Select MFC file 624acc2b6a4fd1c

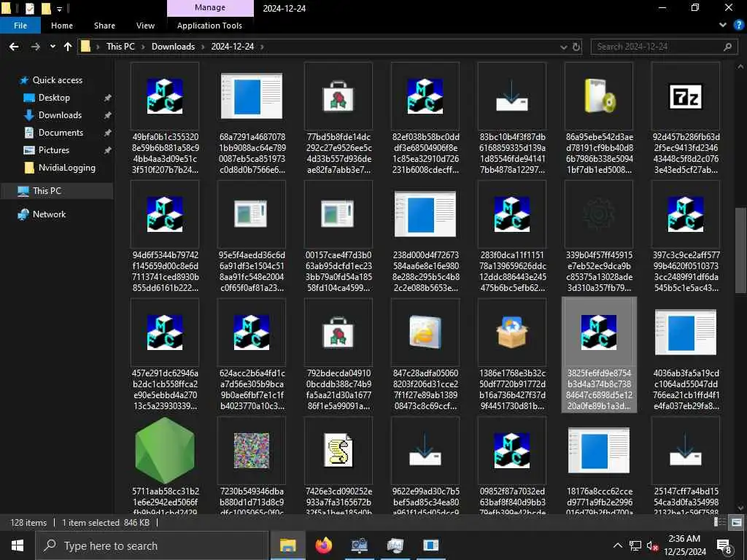(252, 355)
